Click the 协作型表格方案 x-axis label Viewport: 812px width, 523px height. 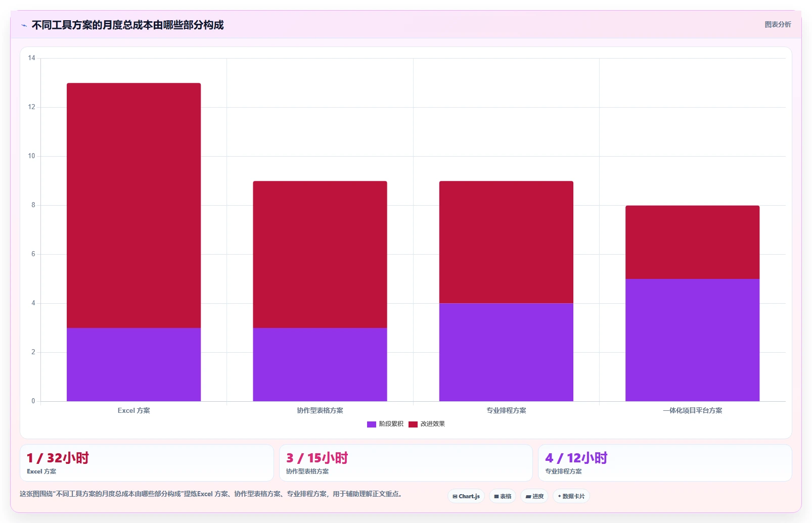[x=320, y=410]
